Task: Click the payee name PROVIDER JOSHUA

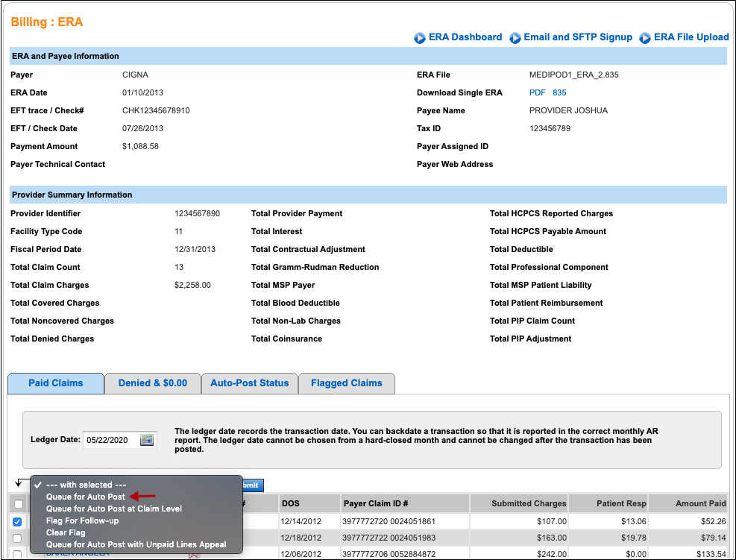Action: point(568,110)
